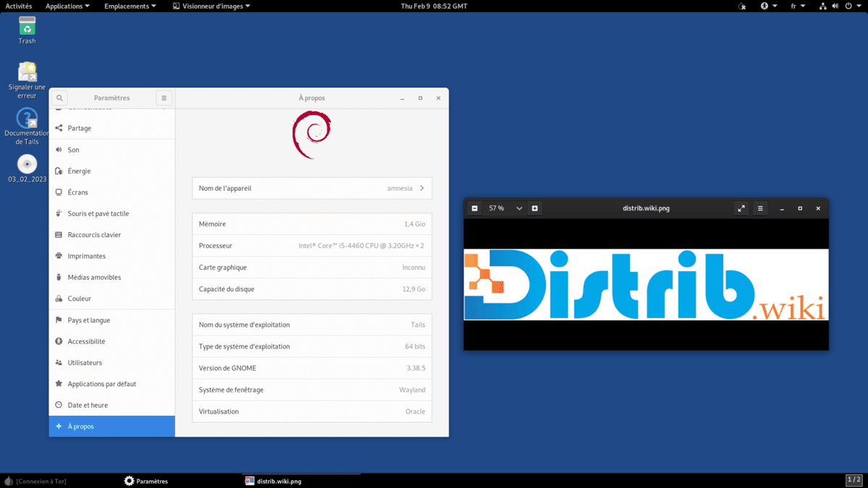Open the Emplacements menu
The image size is (868, 488).
pos(130,6)
